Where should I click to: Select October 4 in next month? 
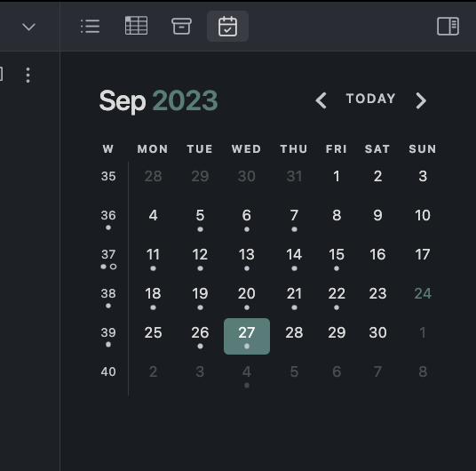[x=247, y=376]
